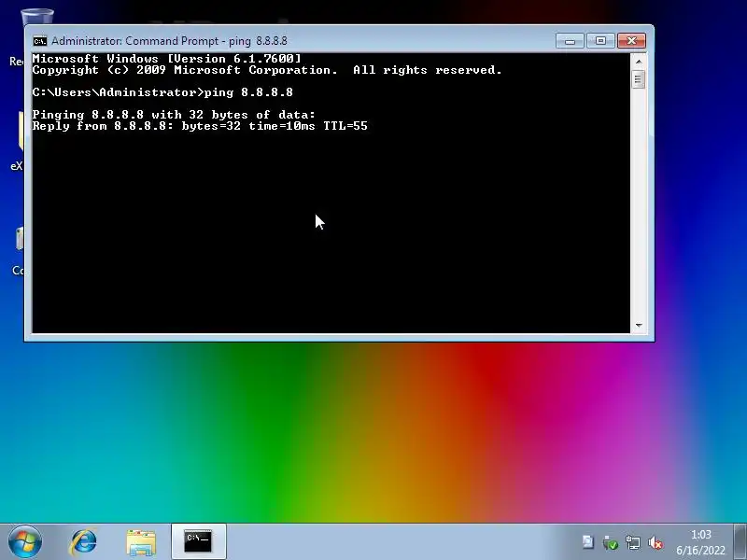Open the clock showing 1:03 6/16/2022
Image resolution: width=747 pixels, height=560 pixels.
[x=700, y=542]
